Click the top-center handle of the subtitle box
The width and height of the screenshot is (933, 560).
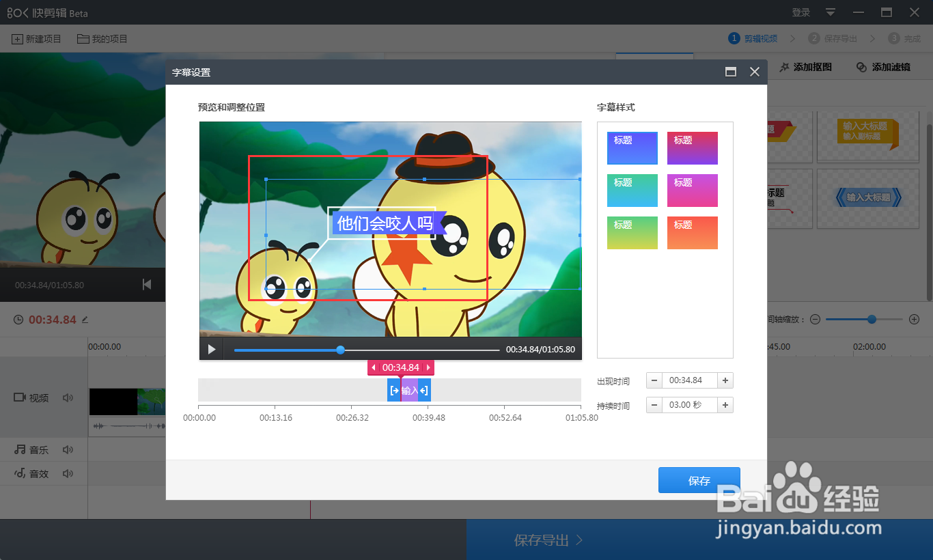point(424,179)
